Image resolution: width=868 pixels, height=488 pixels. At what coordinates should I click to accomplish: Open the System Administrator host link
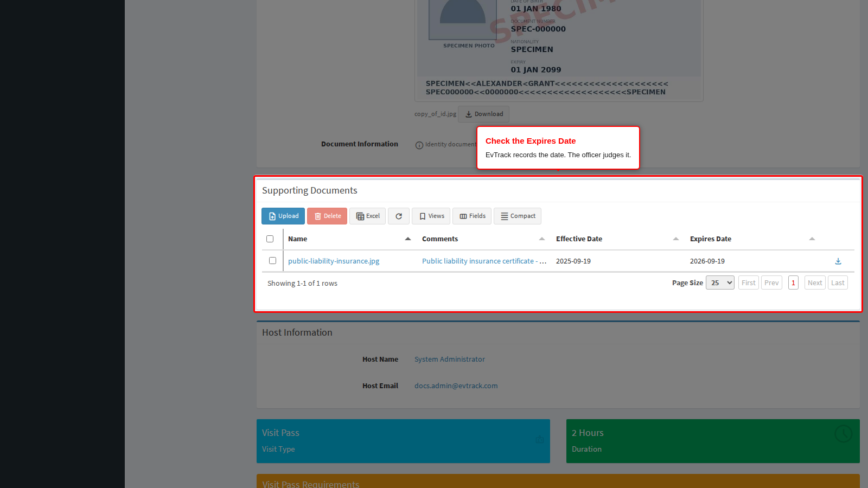[x=450, y=359]
